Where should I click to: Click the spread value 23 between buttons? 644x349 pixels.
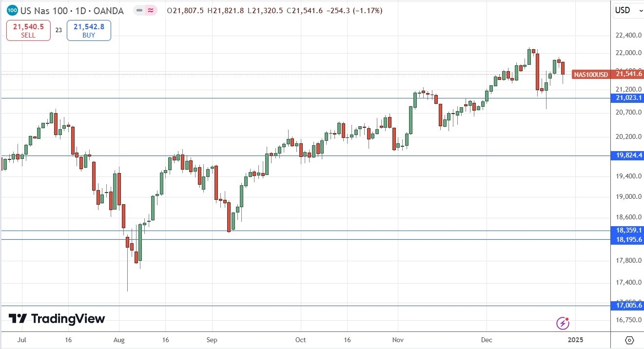[58, 30]
